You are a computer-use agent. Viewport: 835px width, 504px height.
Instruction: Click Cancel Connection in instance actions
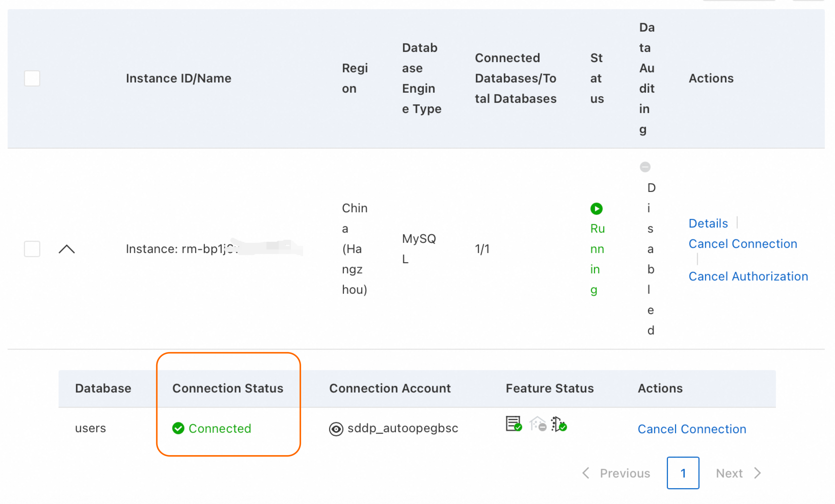[743, 244]
